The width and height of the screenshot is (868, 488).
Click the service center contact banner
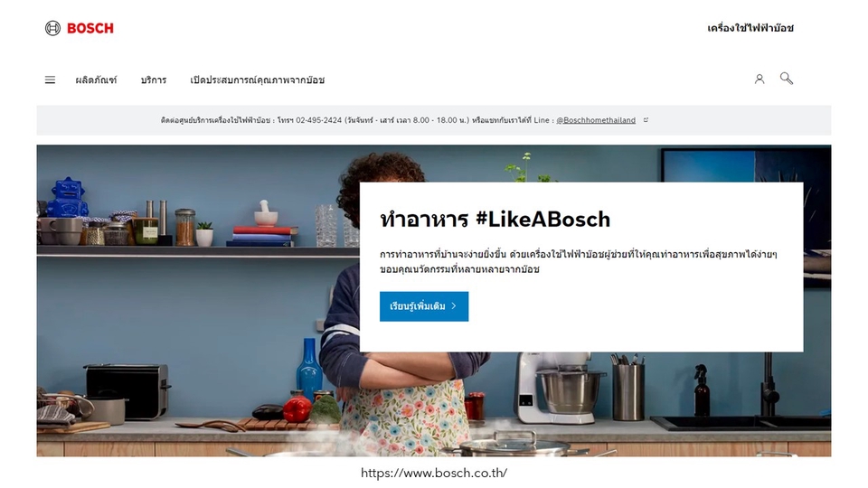click(x=434, y=120)
